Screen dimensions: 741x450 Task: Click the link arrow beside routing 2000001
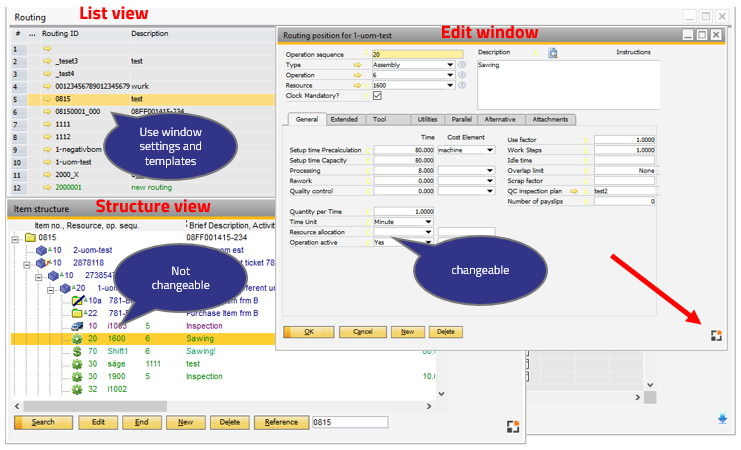tap(47, 187)
